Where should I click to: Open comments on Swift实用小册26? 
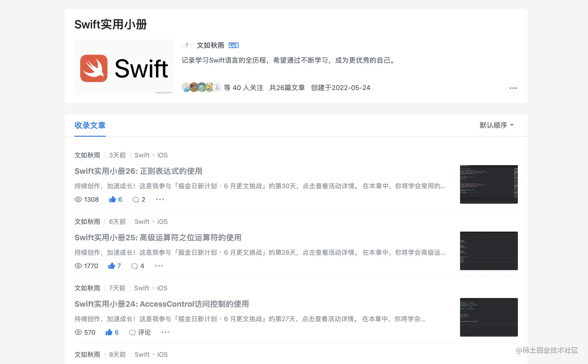coord(139,199)
